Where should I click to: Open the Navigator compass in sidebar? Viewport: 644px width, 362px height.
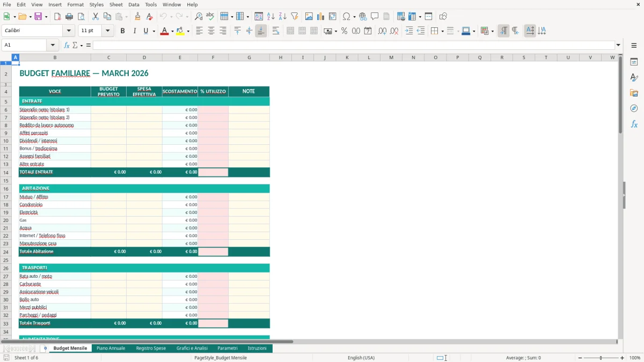point(634,109)
